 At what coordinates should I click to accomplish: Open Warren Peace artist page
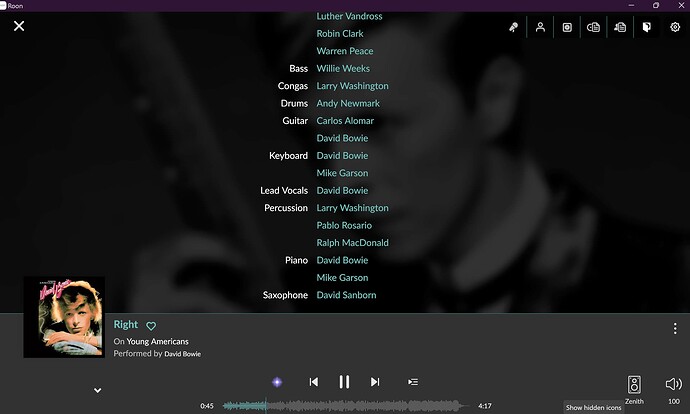tap(345, 51)
